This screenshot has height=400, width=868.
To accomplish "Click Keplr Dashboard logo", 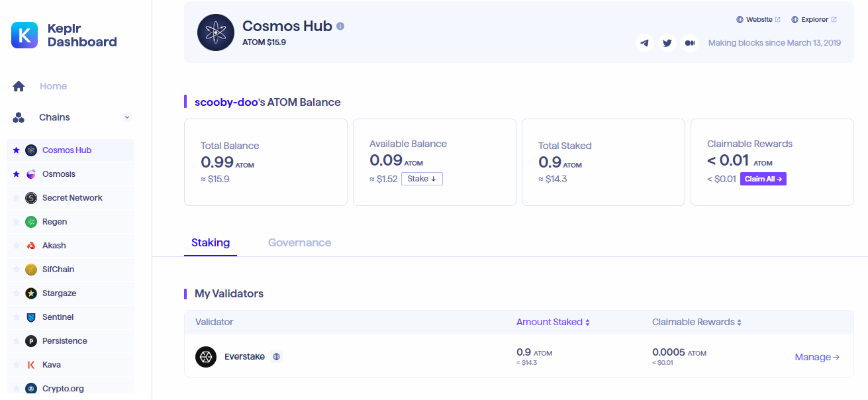I will (x=24, y=35).
